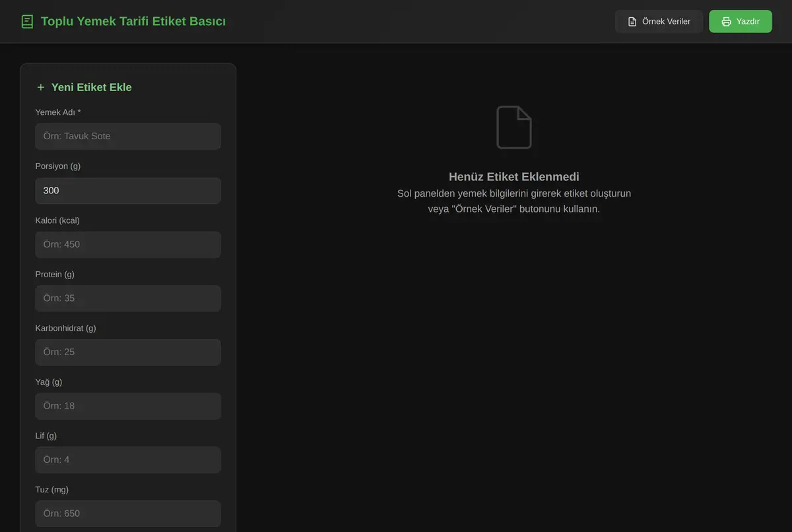
Task: Click the Toplu Yemek Tarifi Etiket Basıcı title
Action: tap(133, 22)
